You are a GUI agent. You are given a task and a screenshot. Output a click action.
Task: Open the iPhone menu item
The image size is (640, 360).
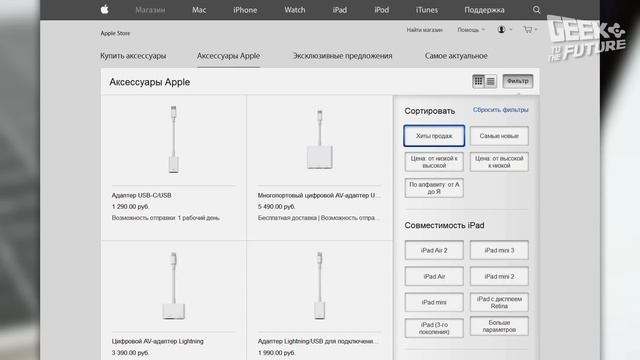(245, 10)
